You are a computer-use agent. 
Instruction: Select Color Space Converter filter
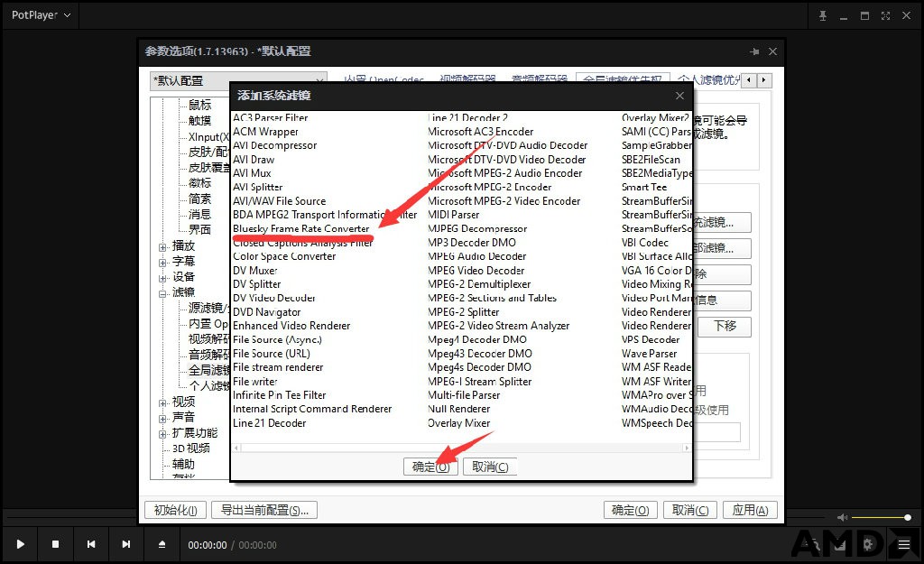(284, 256)
